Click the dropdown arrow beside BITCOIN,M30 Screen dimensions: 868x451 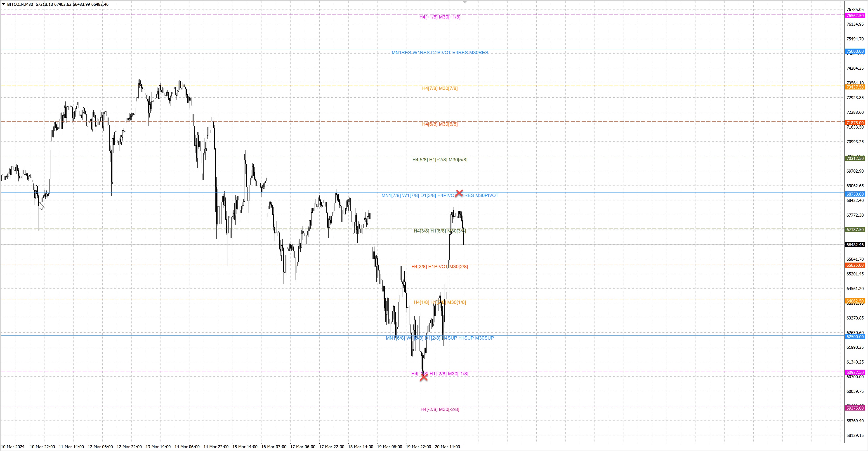tap(3, 4)
